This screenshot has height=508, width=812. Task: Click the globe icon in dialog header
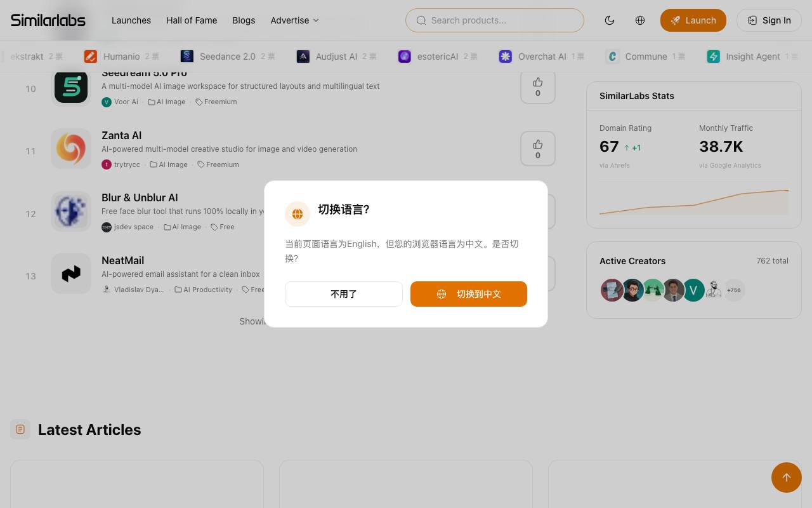click(x=298, y=214)
